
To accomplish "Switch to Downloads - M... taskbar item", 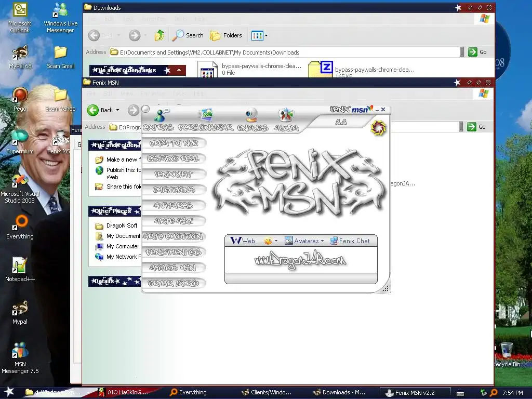I will point(339,392).
